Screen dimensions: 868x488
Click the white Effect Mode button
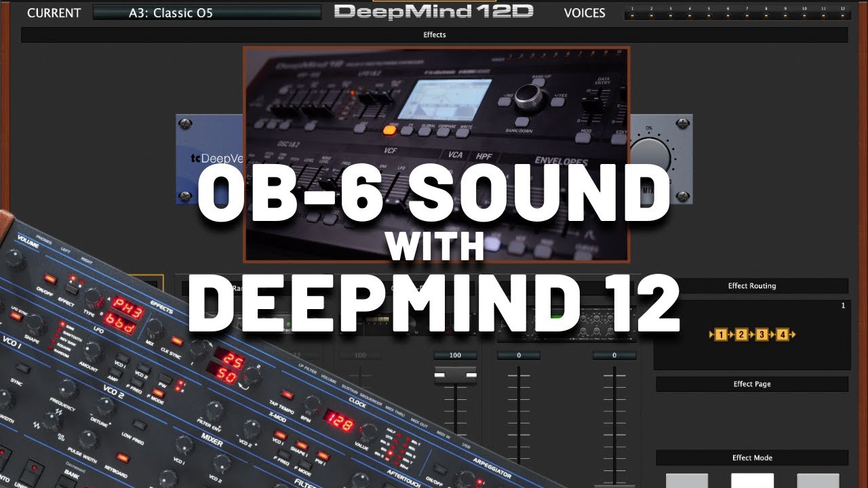(x=752, y=481)
